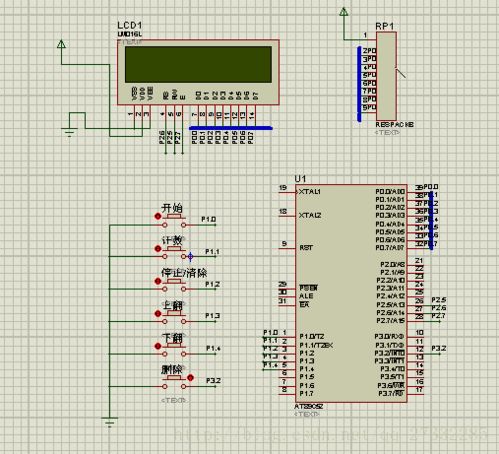Select the LCD1 display component
This screenshot has width=499, height=454.
tap(198, 72)
